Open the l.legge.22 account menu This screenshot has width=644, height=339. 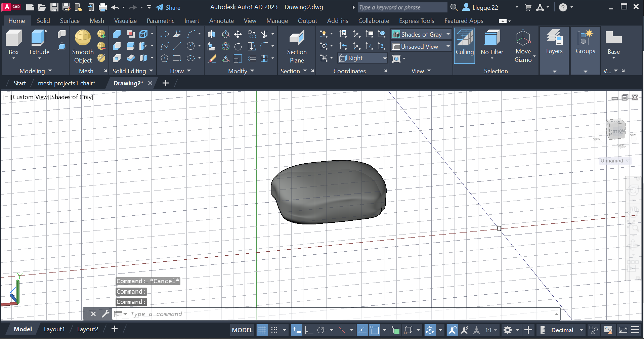490,7
